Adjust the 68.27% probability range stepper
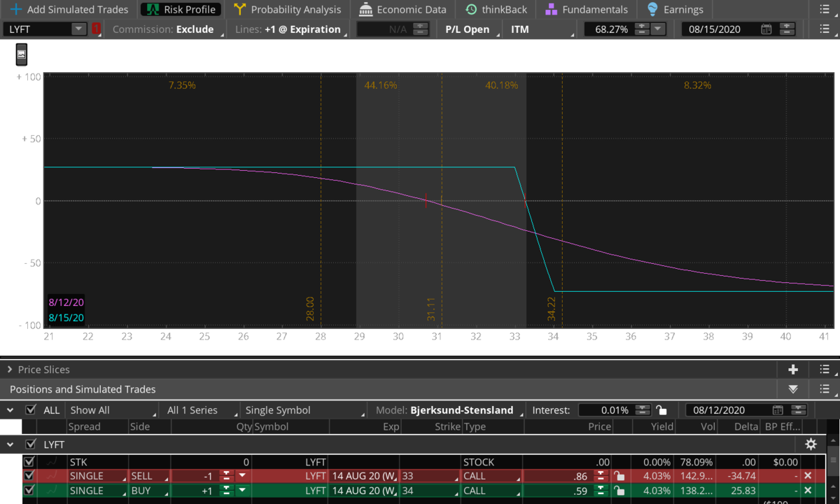The image size is (840, 504). [x=642, y=29]
